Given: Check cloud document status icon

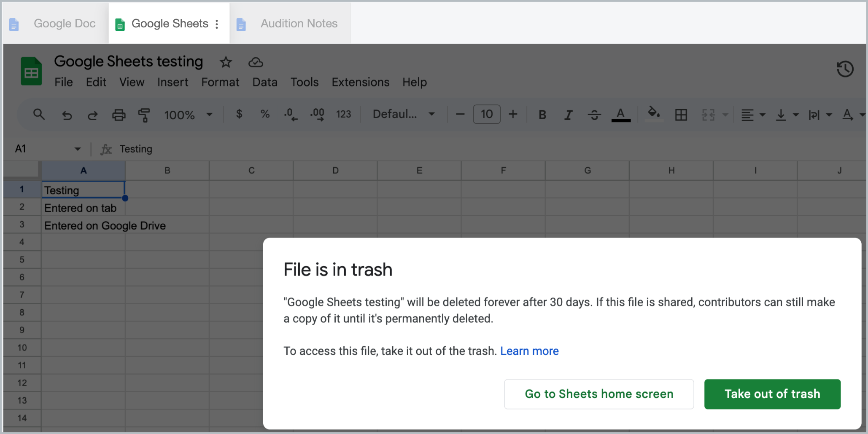Looking at the screenshot, I should click(256, 62).
